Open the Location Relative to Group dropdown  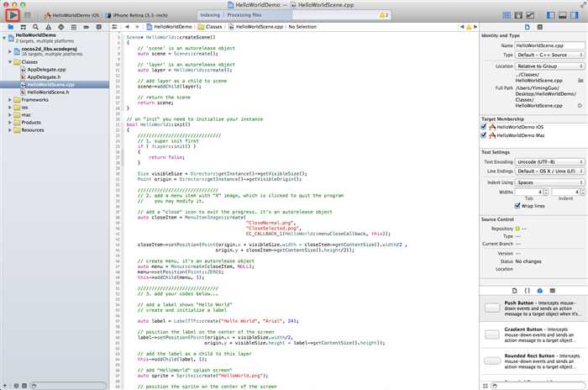(549, 66)
